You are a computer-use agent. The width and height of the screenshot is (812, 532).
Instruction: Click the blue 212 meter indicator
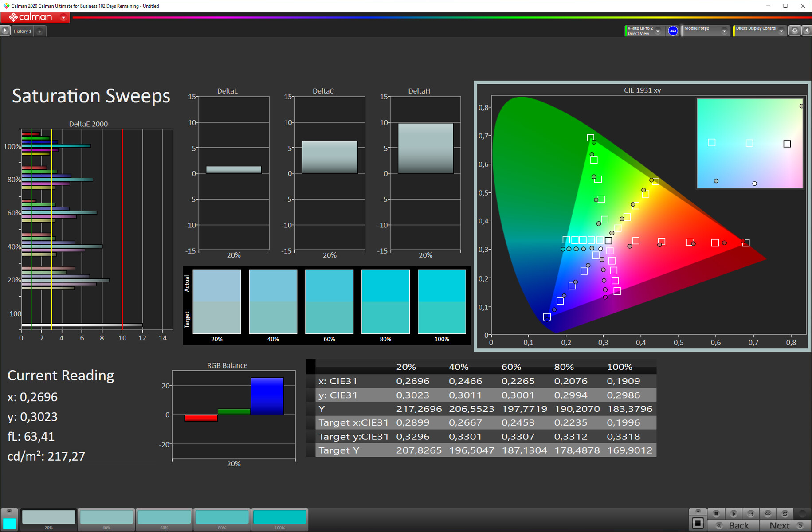673,31
